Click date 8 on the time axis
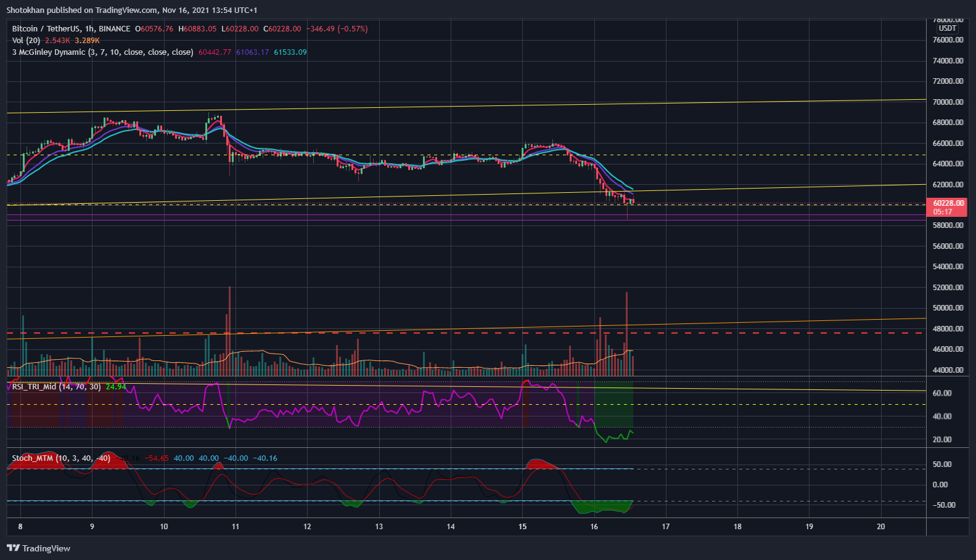The height and width of the screenshot is (560, 976). pyautogui.click(x=20, y=527)
